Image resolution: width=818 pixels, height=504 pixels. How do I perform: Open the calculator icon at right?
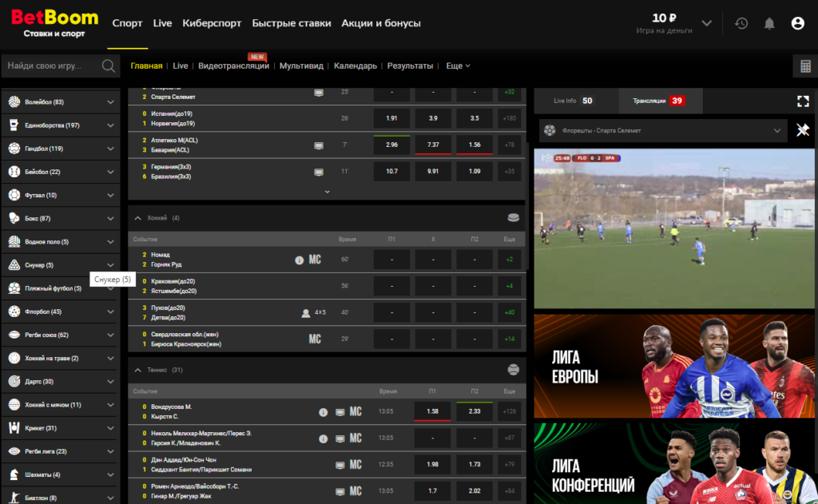pyautogui.click(x=805, y=66)
